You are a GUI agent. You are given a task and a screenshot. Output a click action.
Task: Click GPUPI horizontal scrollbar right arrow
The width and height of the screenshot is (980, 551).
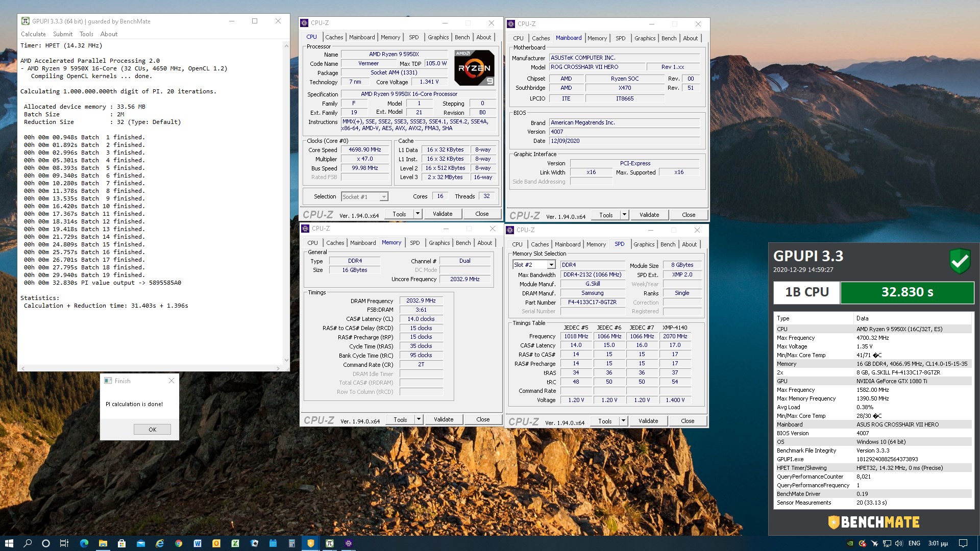tap(278, 368)
